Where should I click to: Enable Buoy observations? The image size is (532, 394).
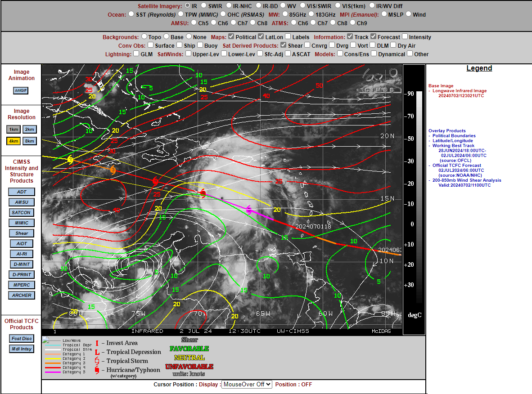coord(200,45)
